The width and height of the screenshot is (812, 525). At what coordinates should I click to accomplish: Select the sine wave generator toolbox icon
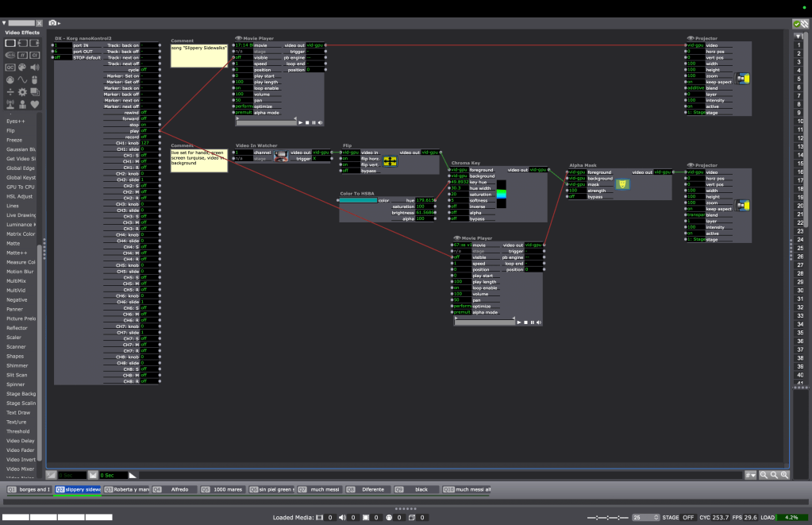pyautogui.click(x=22, y=80)
